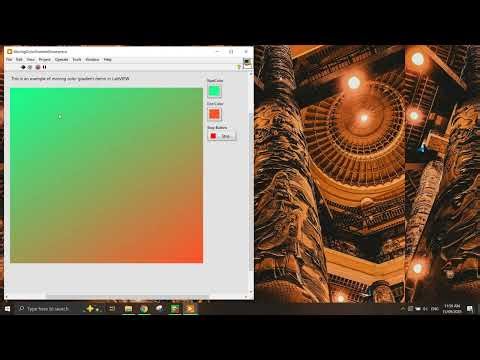Click the vertical scrollbar of the front panel

tap(251, 184)
